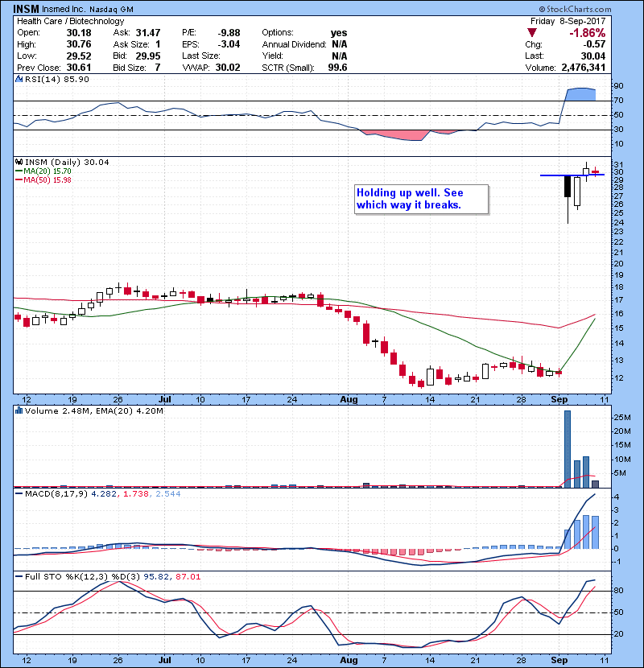
Task: Click the percent change -1.86%
Action: click(x=588, y=33)
